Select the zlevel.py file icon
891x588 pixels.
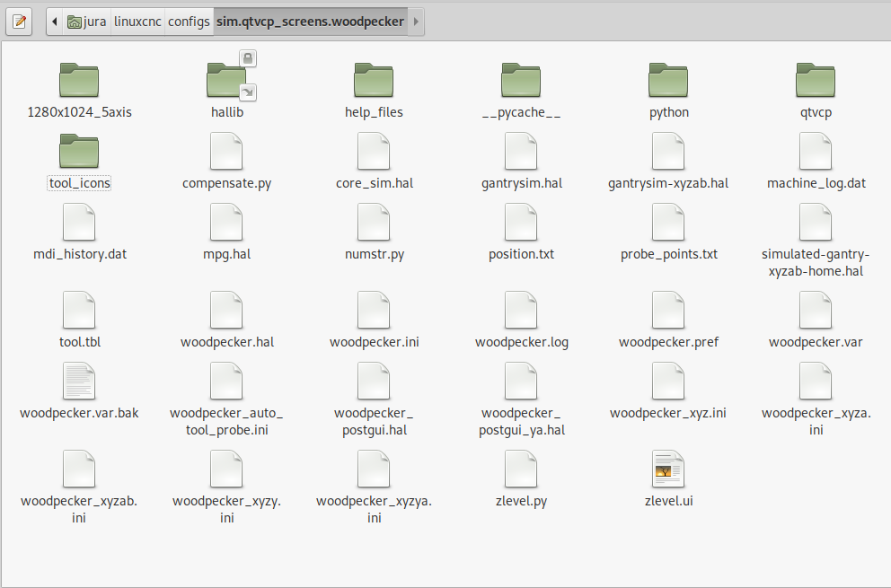521,470
